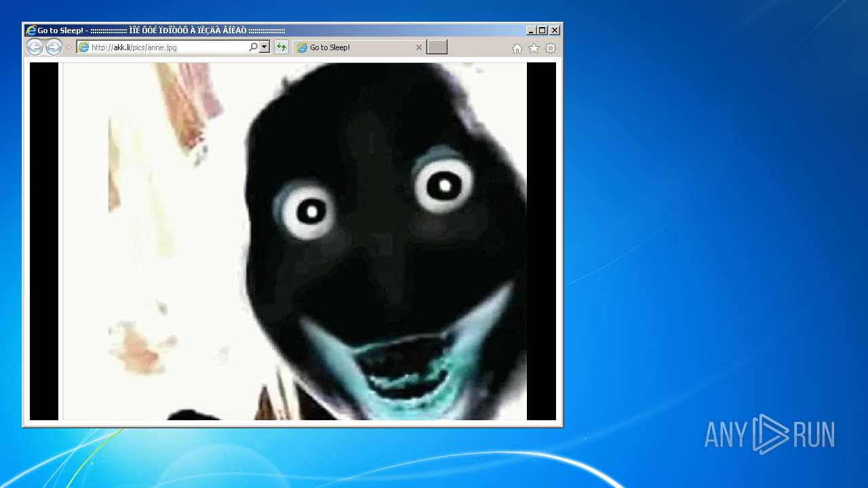Minimize the Internet Explorer window
The width and height of the screenshot is (868, 488).
(531, 30)
